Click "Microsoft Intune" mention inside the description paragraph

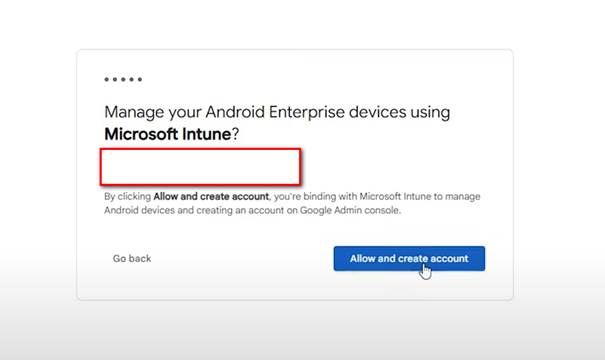point(395,196)
